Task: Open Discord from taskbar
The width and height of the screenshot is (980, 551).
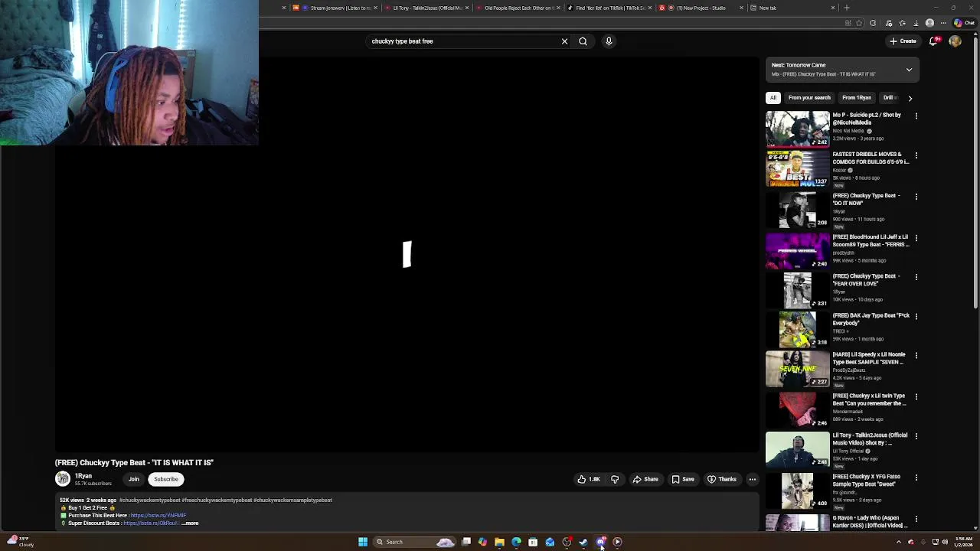Action: pyautogui.click(x=600, y=542)
